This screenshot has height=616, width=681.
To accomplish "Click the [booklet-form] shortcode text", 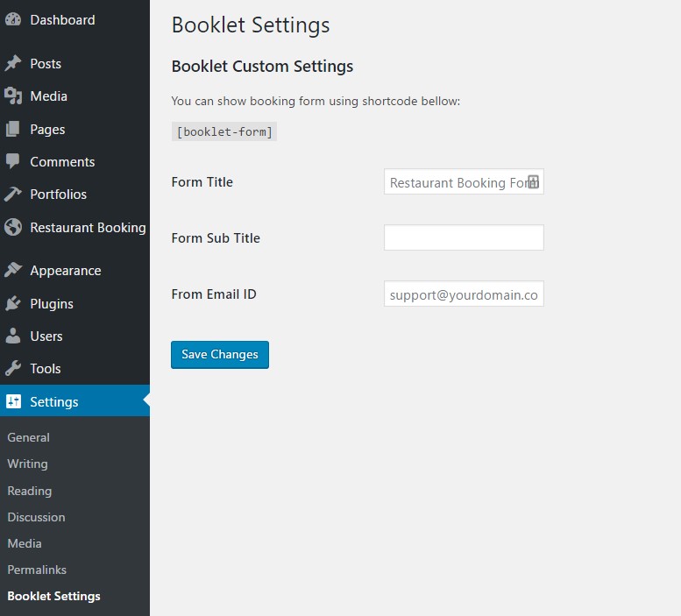I will tap(224, 132).
